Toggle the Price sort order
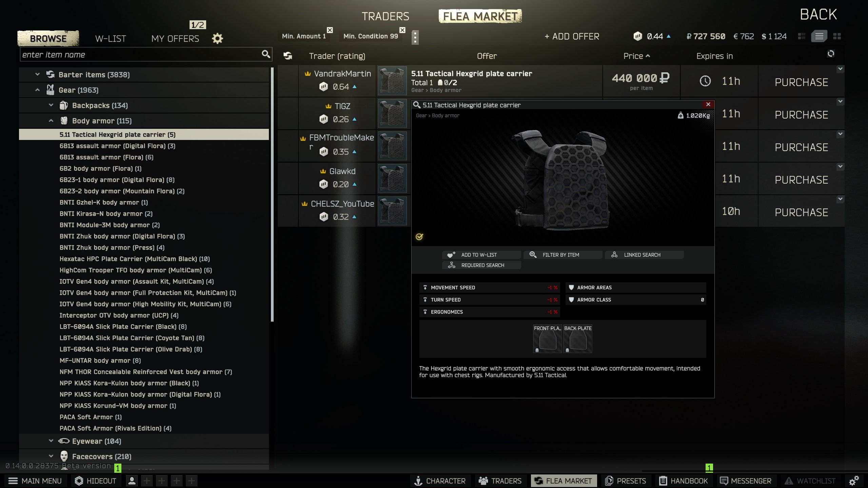Image resolution: width=868 pixels, height=488 pixels. tap(636, 56)
